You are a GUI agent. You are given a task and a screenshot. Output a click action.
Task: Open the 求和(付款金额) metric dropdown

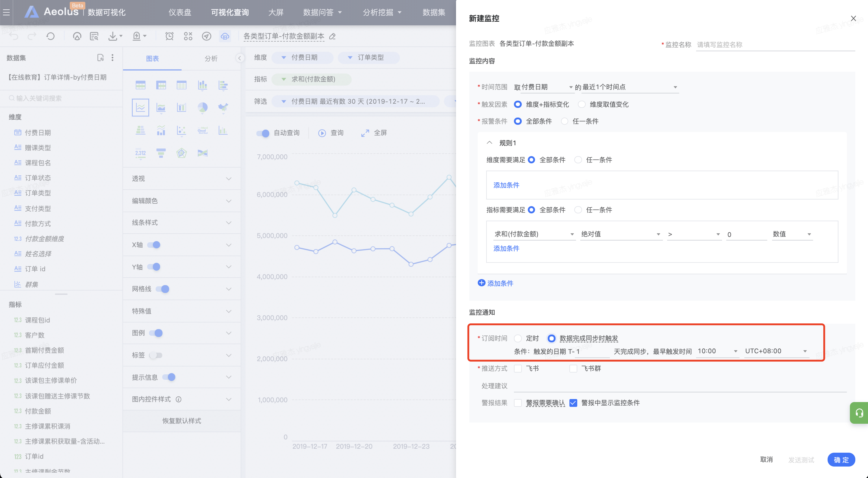click(534, 234)
